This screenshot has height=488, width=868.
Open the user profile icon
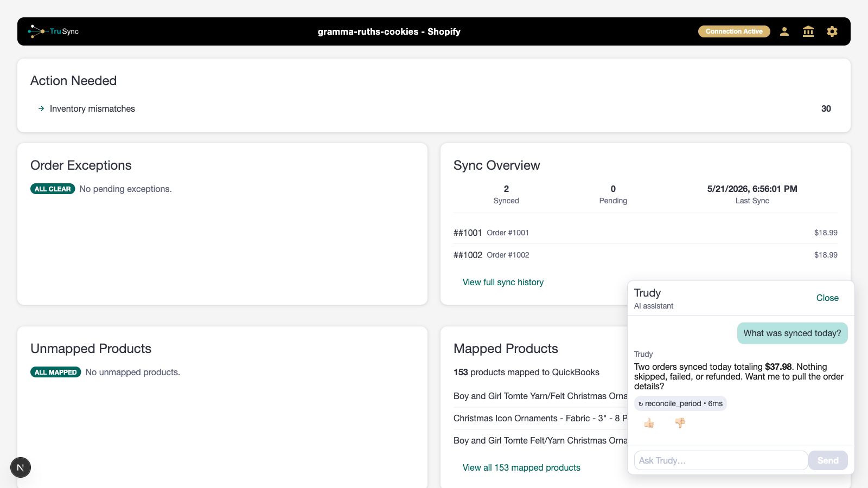tap(784, 31)
